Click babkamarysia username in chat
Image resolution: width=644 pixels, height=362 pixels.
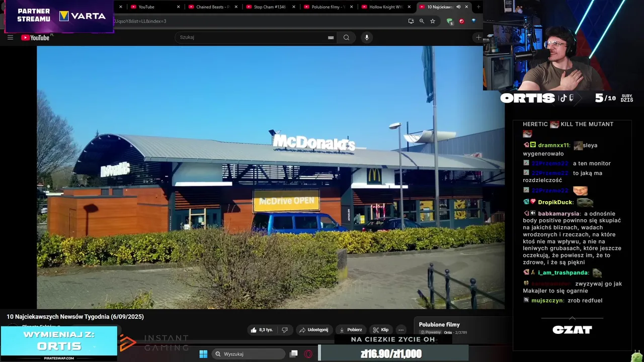pyautogui.click(x=560, y=214)
